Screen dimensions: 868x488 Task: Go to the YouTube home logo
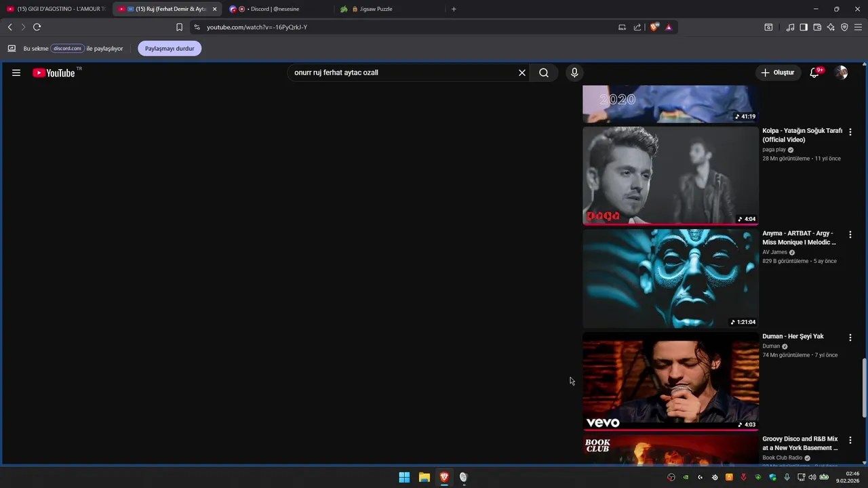coord(54,73)
